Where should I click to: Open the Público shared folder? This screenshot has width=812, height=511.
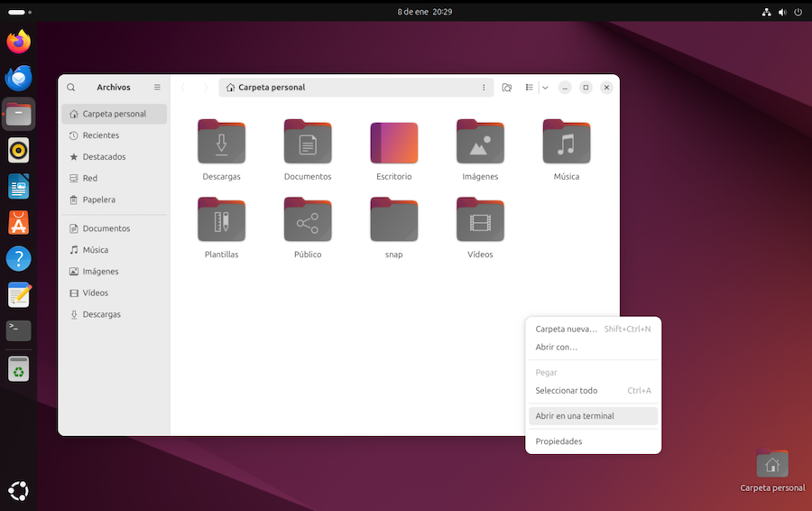pos(308,220)
